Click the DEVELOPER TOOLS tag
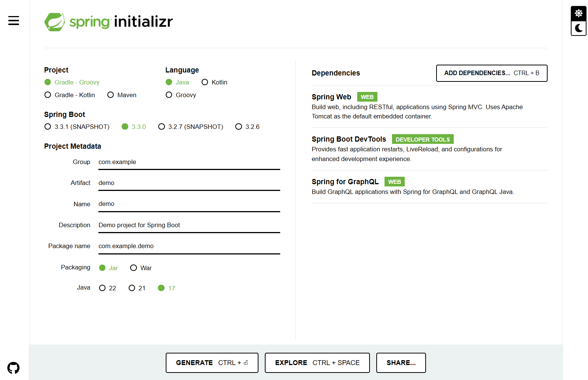Screen dimensions: 588x380 pyautogui.click(x=423, y=139)
